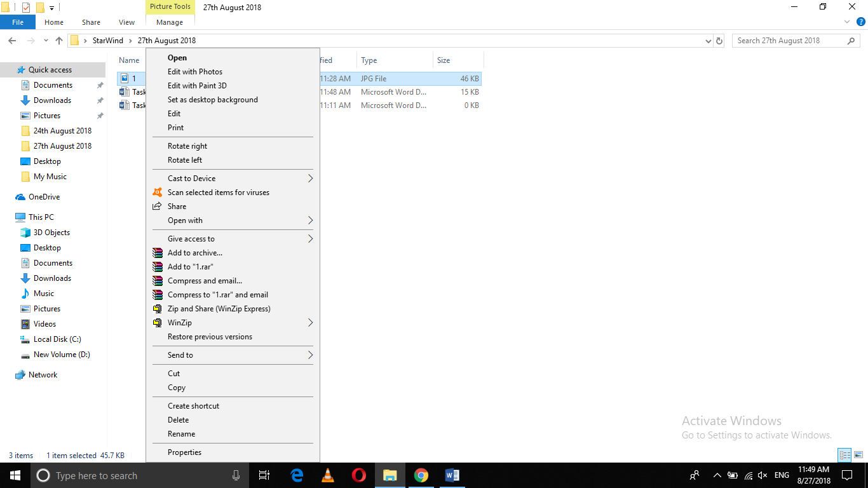Activate the microphone in the search bar
The height and width of the screenshot is (488, 868).
tap(236, 475)
